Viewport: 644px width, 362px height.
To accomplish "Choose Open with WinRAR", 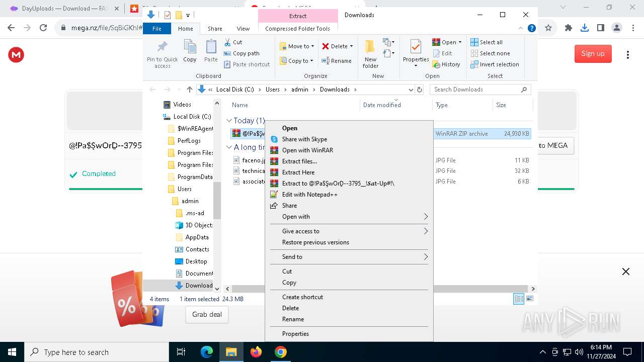I will coord(349,150).
